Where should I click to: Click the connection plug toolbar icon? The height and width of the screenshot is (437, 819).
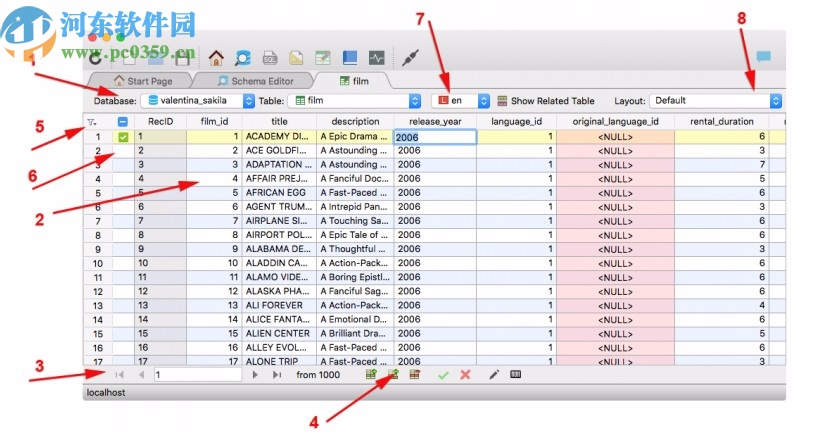point(411,57)
